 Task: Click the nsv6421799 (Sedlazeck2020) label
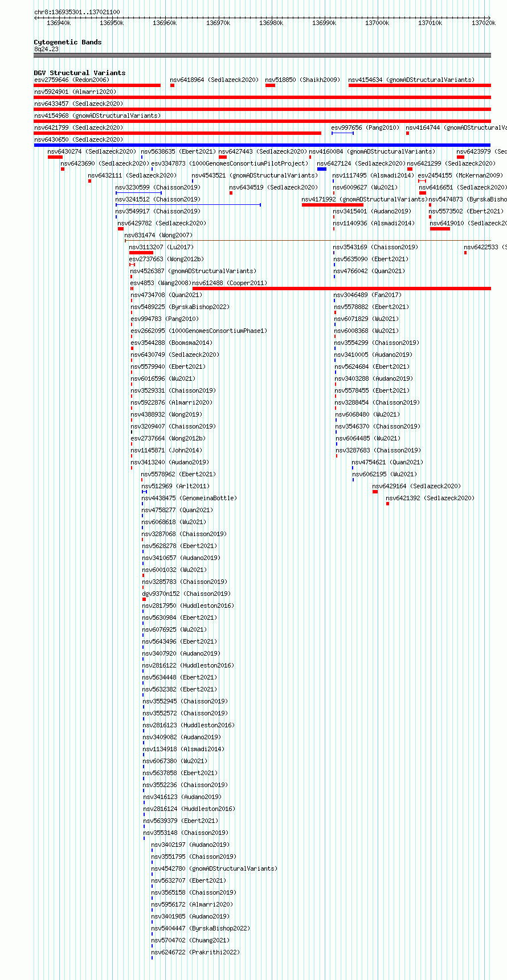(x=79, y=128)
